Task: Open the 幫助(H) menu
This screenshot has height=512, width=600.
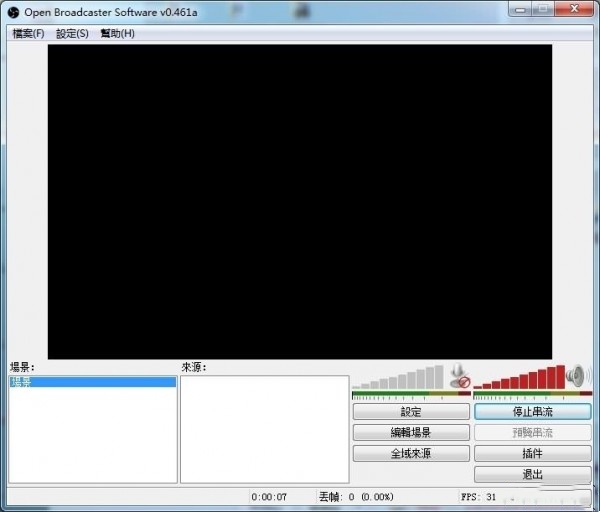Action: (x=117, y=33)
